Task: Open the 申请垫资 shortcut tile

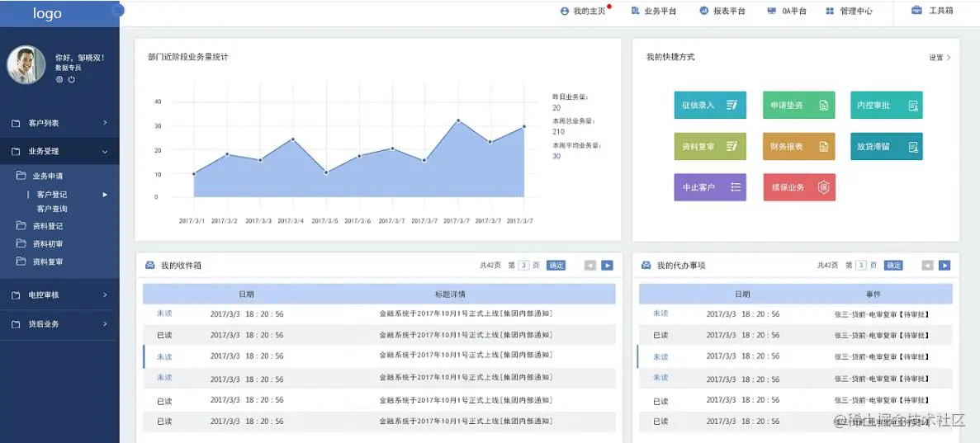Action: pyautogui.click(x=798, y=105)
